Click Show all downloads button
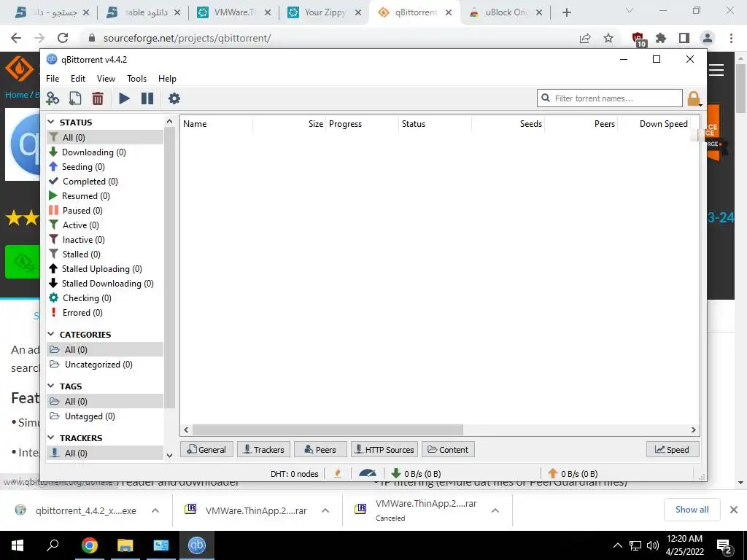 pyautogui.click(x=692, y=510)
